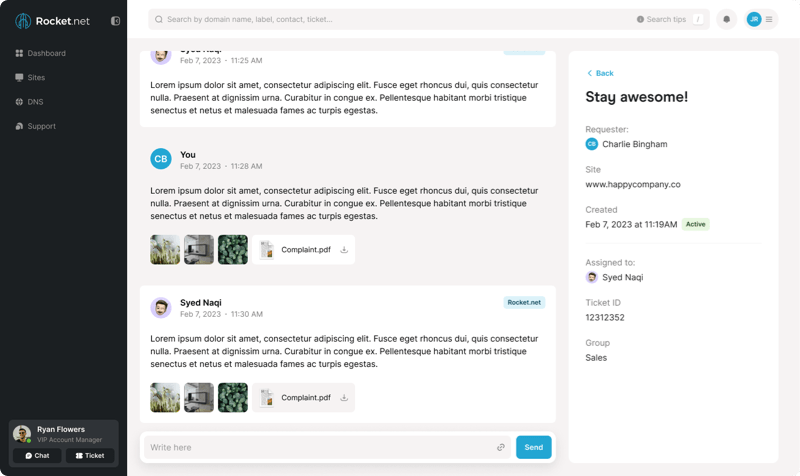Collapse the sidebar panel

pos(115,21)
